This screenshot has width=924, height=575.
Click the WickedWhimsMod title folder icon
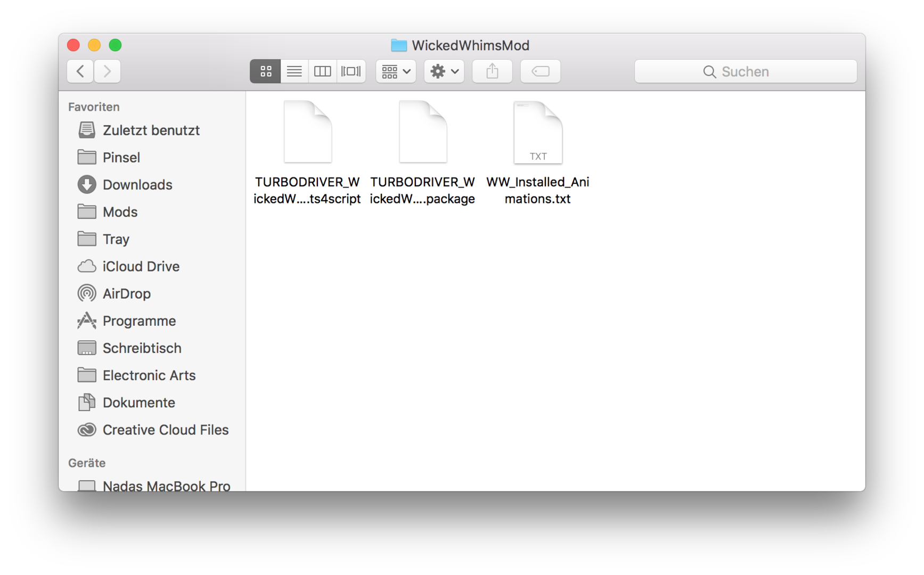[x=399, y=45]
